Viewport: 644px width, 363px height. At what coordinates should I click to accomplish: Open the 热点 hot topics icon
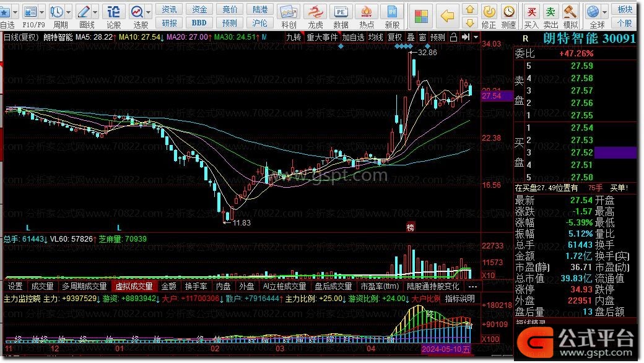[366, 12]
